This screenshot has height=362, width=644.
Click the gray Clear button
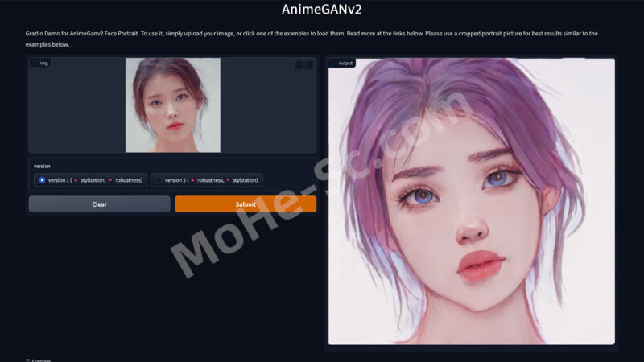[99, 204]
